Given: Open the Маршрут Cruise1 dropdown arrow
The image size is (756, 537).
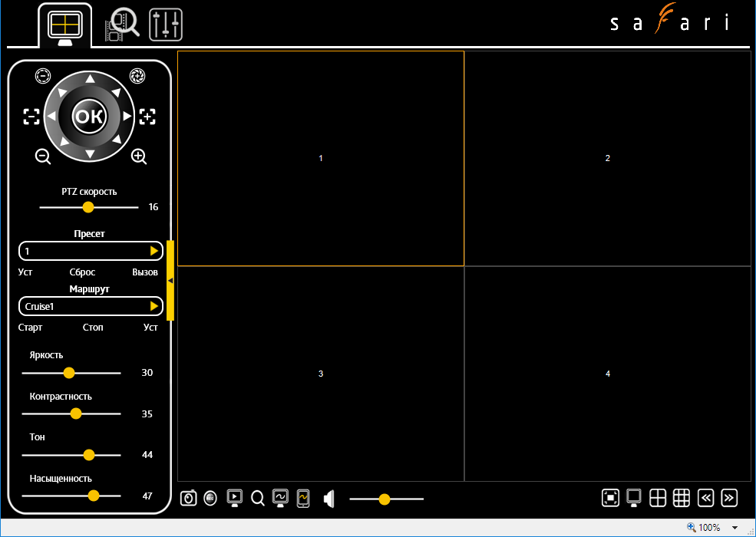Looking at the screenshot, I should click(x=154, y=306).
